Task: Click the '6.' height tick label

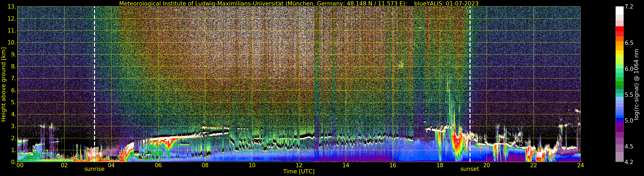Action: coord(13,91)
